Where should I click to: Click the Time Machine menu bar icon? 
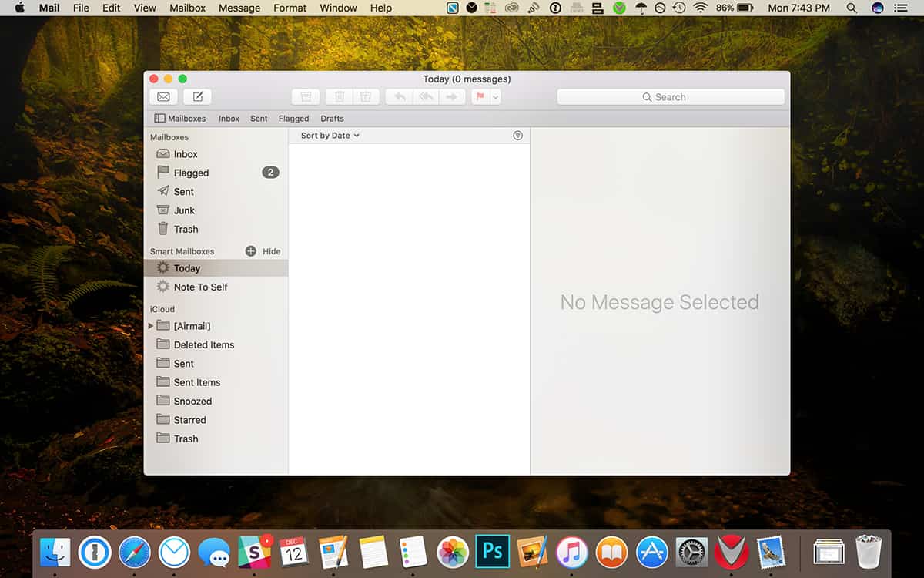[x=679, y=8]
